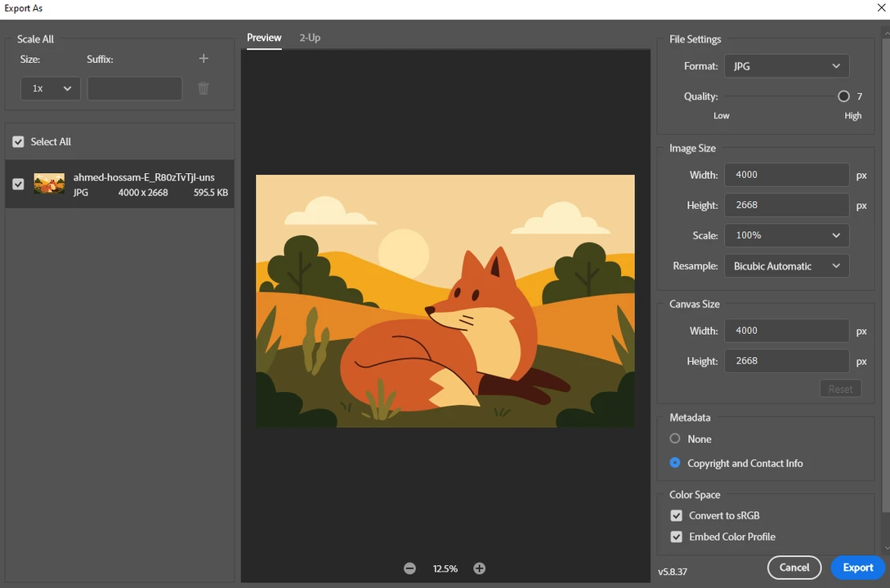Click the Canvas Size Width field
890x588 pixels.
[787, 331]
